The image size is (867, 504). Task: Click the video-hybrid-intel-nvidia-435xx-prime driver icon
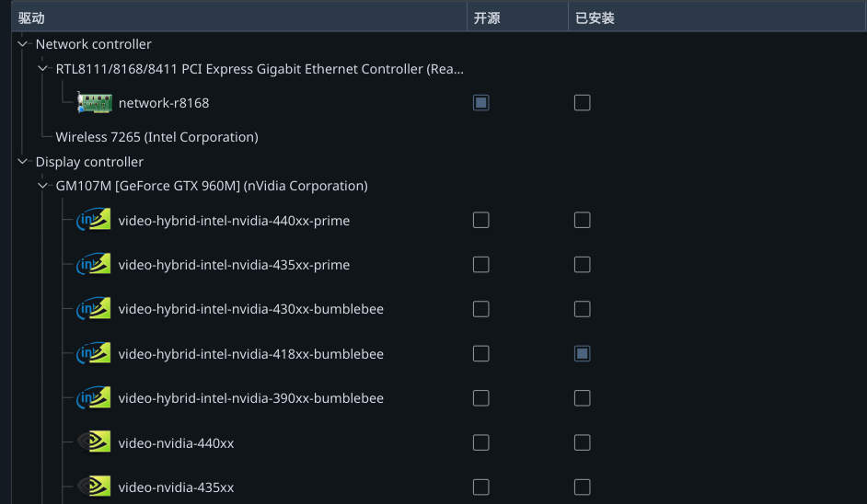pos(94,264)
